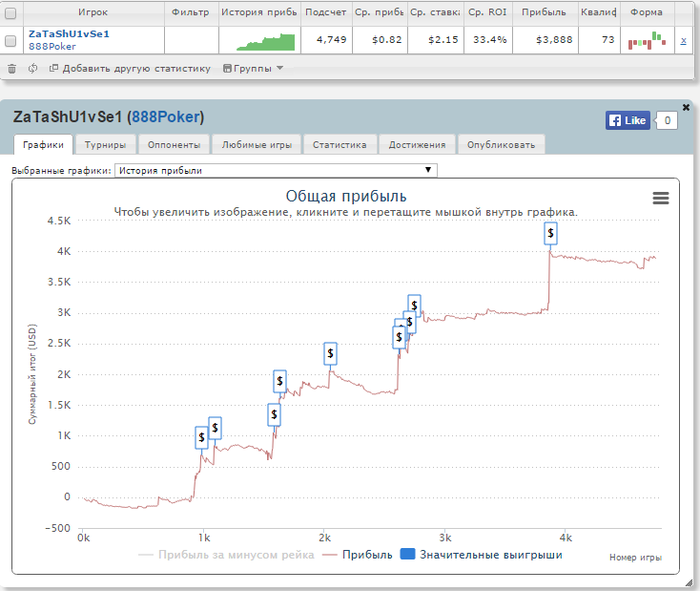Tick the header select-all checkbox

[11, 13]
